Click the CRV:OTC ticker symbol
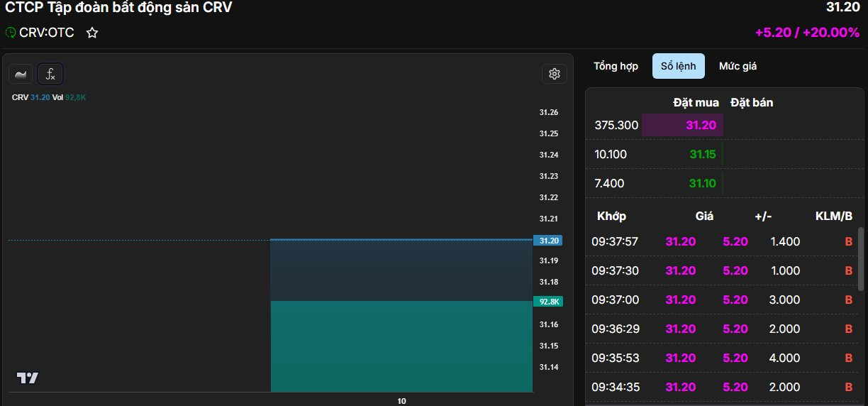This screenshot has height=406, width=868. pos(47,33)
